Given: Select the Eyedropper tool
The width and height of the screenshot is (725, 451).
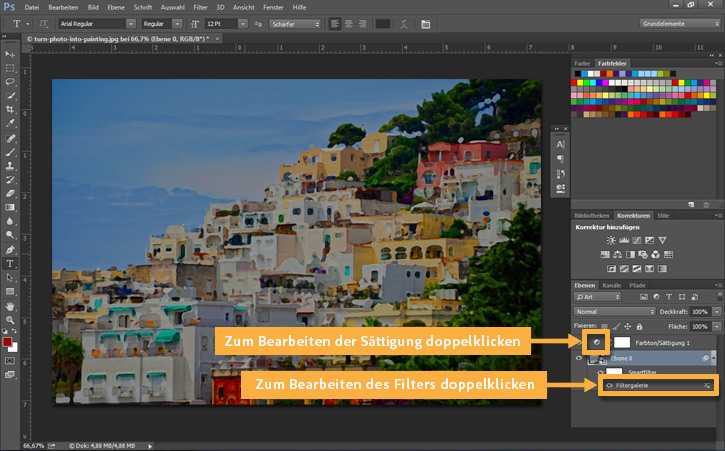Looking at the screenshot, I should pyautogui.click(x=10, y=124).
